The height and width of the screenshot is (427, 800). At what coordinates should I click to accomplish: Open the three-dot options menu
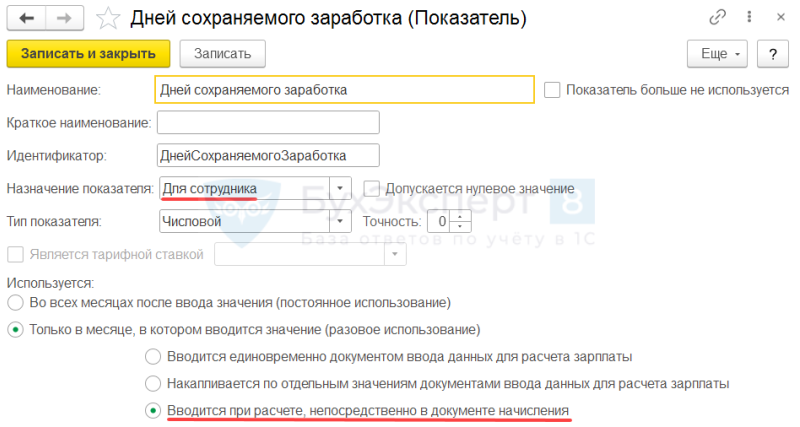pyautogui.click(x=749, y=17)
